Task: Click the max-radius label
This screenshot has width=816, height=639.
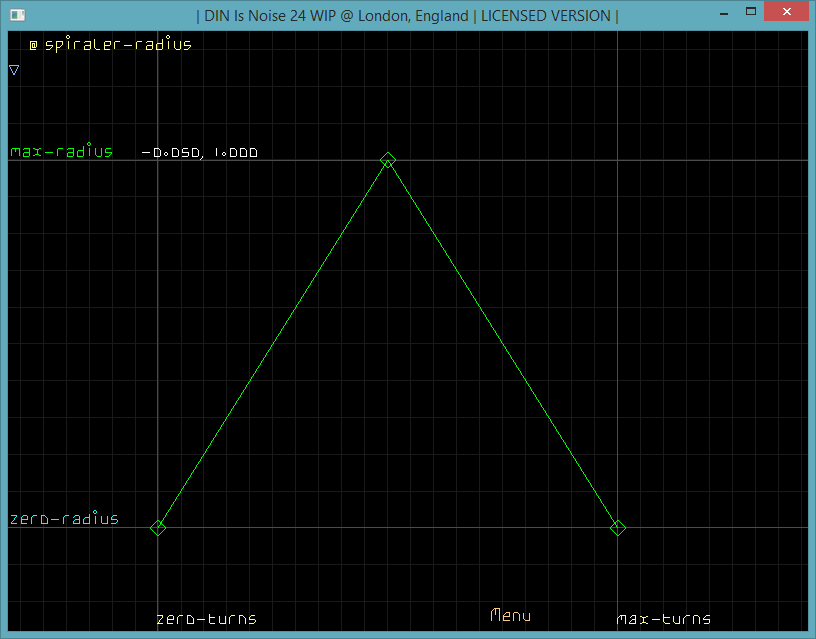Action: pyautogui.click(x=61, y=152)
